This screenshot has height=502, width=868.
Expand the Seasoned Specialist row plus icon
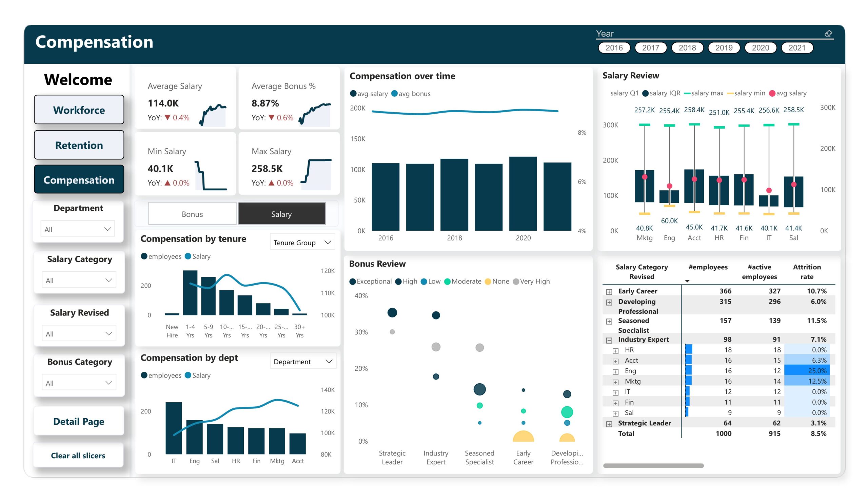coord(609,322)
